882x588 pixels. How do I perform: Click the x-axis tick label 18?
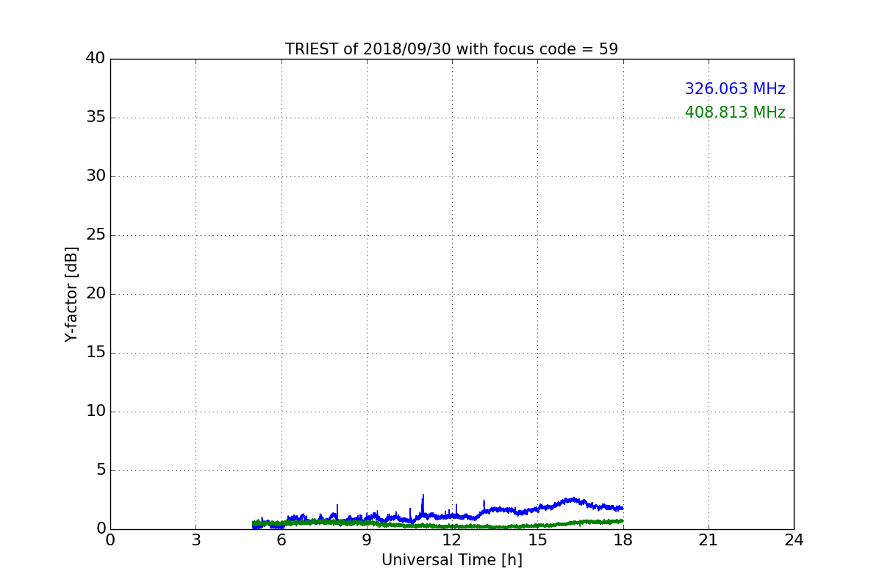pyautogui.click(x=623, y=540)
